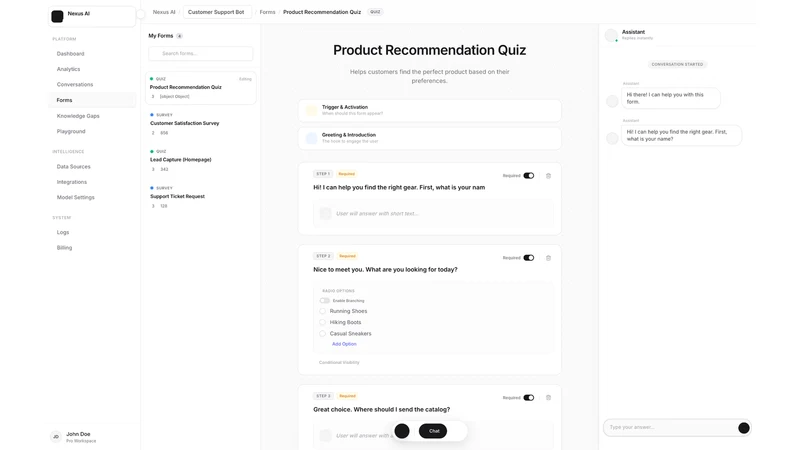Click the short text icon in Step 1
The width and height of the screenshot is (800, 450).
point(325,213)
